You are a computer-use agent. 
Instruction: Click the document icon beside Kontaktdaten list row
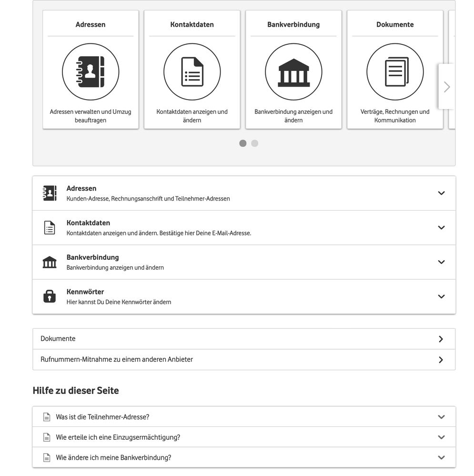(x=50, y=228)
